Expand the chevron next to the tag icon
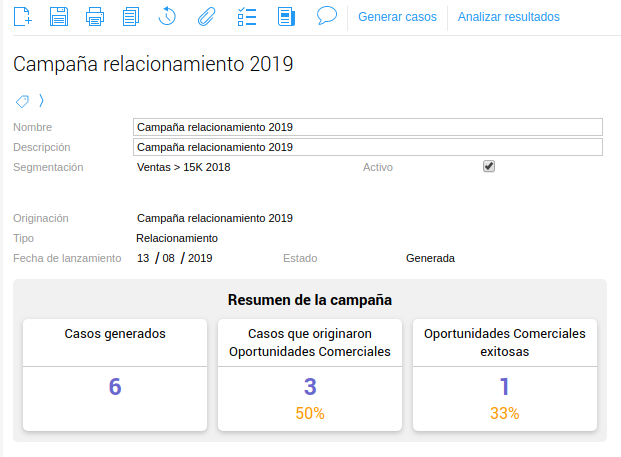621x457 pixels. 41,101
